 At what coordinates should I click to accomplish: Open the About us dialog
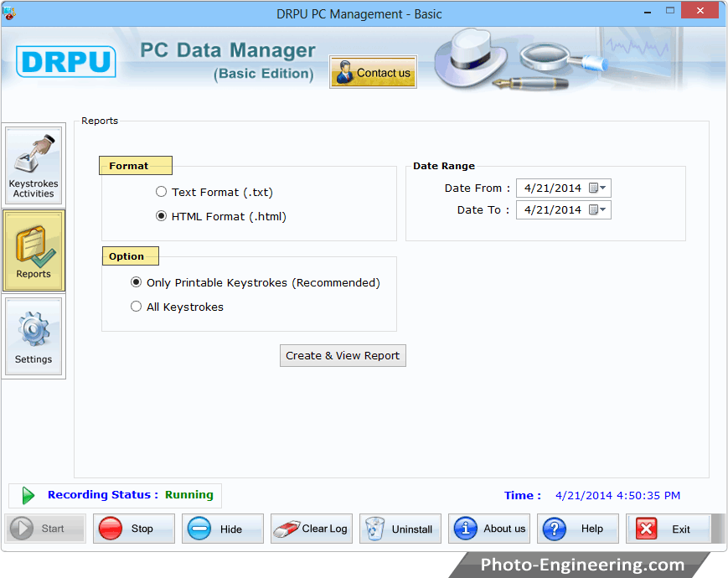tap(489, 529)
